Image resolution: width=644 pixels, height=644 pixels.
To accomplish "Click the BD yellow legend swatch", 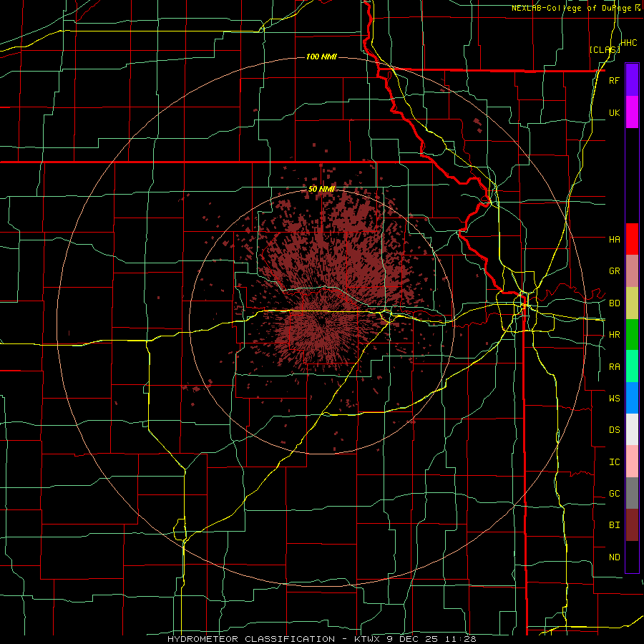I will [632, 303].
